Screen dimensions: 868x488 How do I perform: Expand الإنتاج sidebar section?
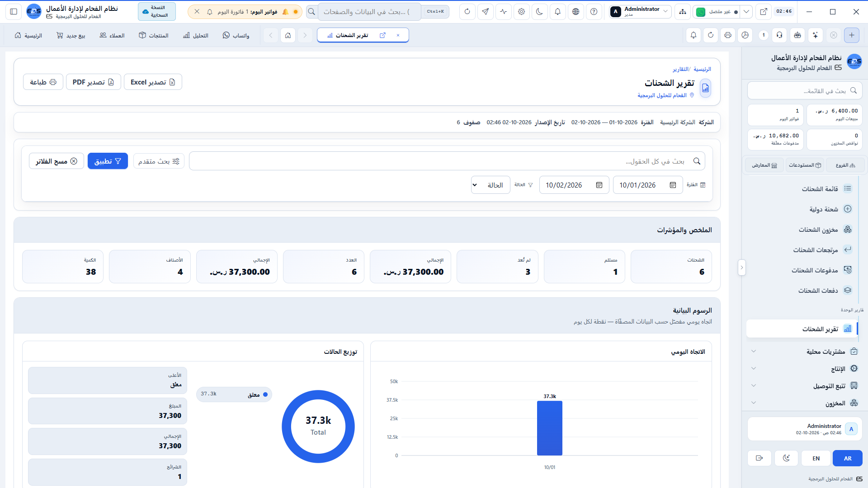[803, 368]
